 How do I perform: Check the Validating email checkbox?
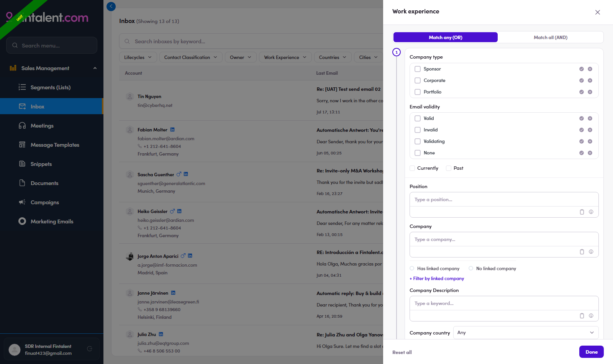pos(418,141)
